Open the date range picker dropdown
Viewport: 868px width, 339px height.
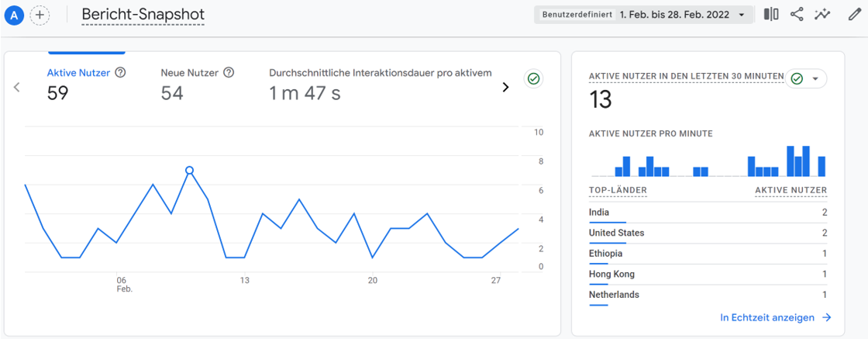[x=643, y=15]
